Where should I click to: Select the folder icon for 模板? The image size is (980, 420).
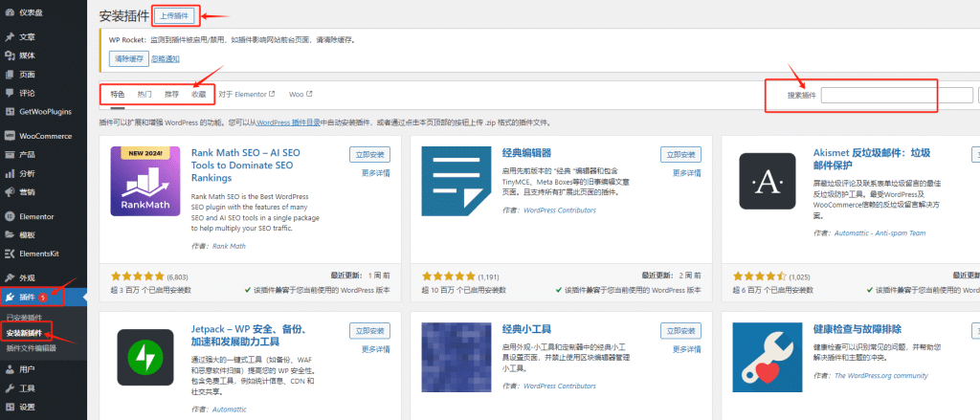tap(10, 235)
